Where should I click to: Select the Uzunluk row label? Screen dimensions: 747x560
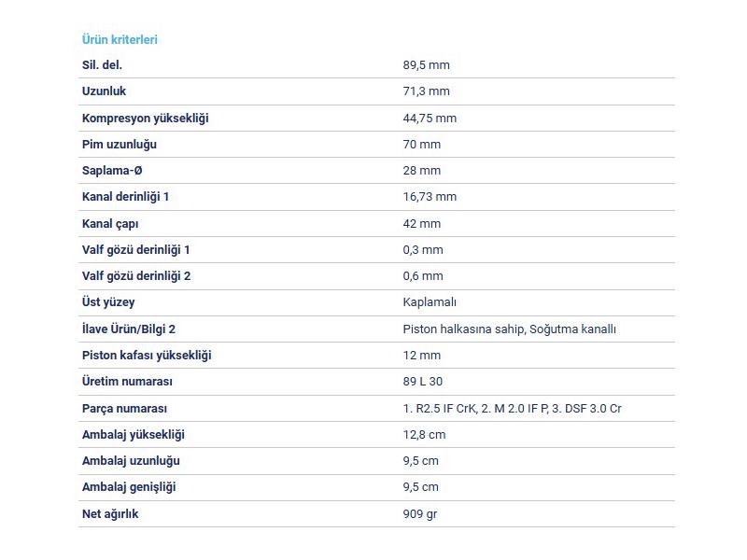pos(104,91)
